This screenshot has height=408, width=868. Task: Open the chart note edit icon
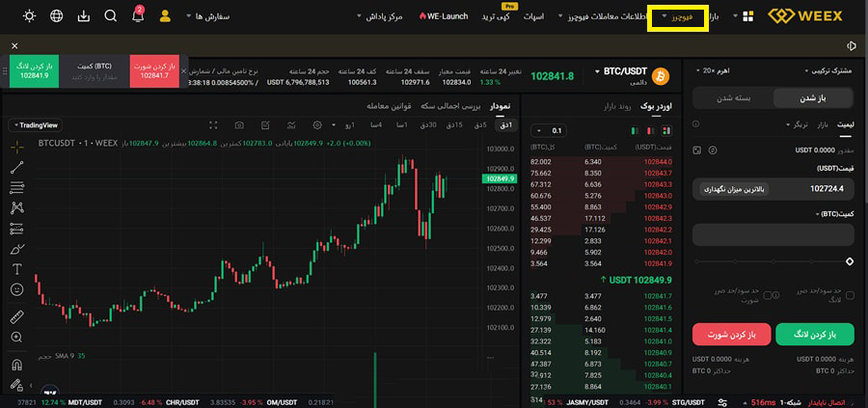265,125
